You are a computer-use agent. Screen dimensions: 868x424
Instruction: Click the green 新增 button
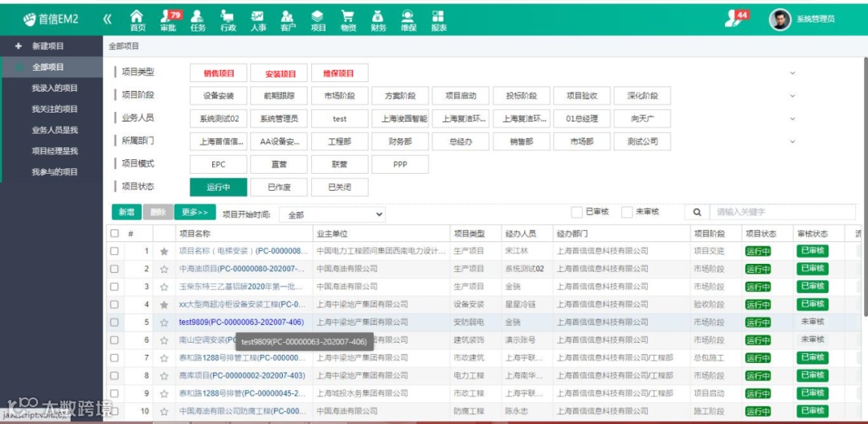click(127, 212)
